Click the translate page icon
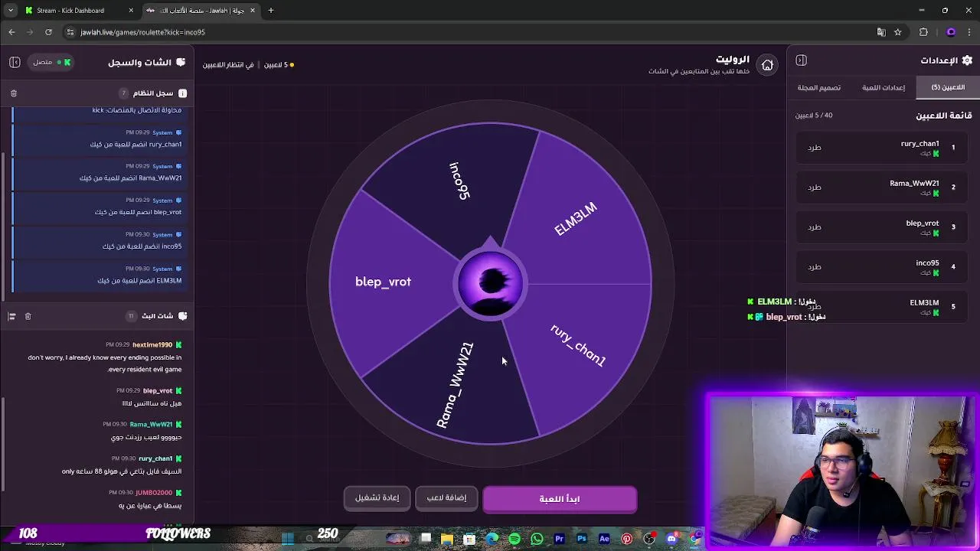This screenshot has width=980, height=551. point(881,32)
